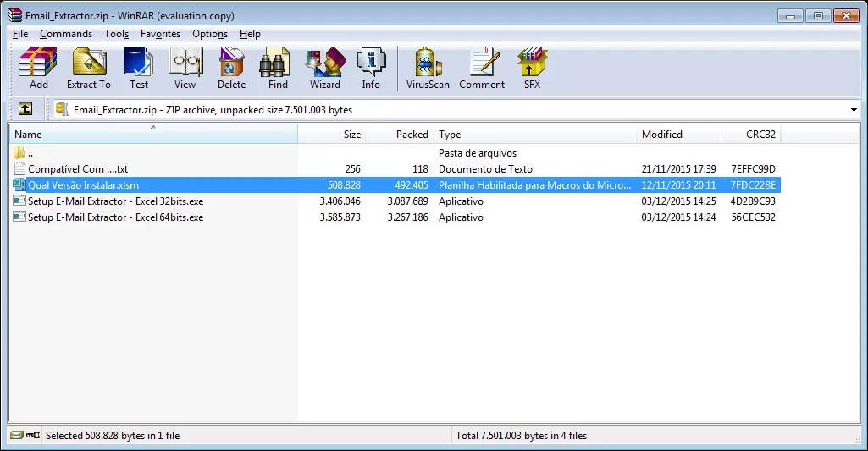The height and width of the screenshot is (451, 868).
Task: Open the Extract To tool
Action: 89,69
